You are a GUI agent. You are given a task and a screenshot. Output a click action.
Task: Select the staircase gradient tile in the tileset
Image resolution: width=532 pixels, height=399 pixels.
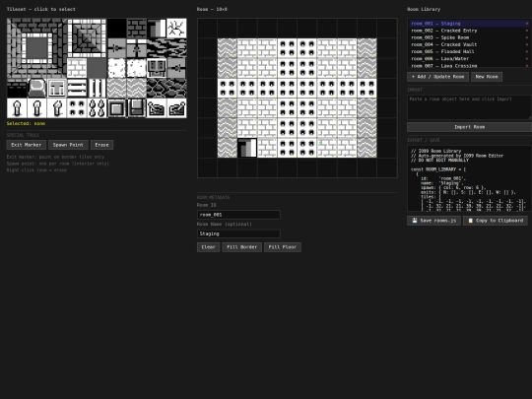coord(157,28)
